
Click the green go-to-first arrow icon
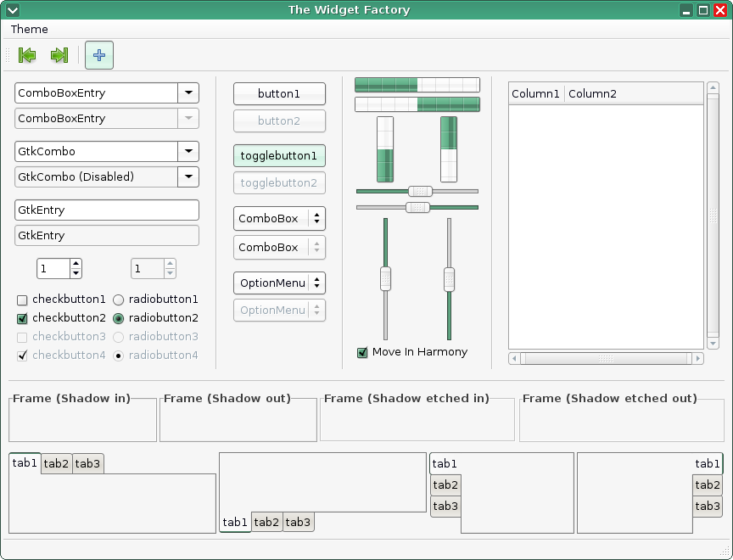[x=27, y=55]
